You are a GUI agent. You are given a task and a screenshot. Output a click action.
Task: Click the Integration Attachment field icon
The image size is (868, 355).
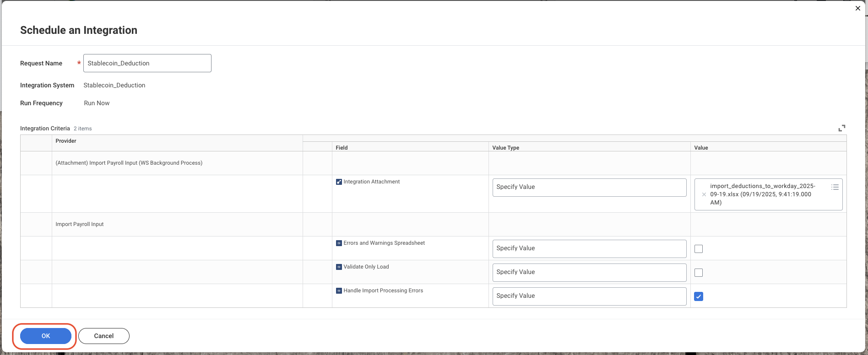click(339, 182)
